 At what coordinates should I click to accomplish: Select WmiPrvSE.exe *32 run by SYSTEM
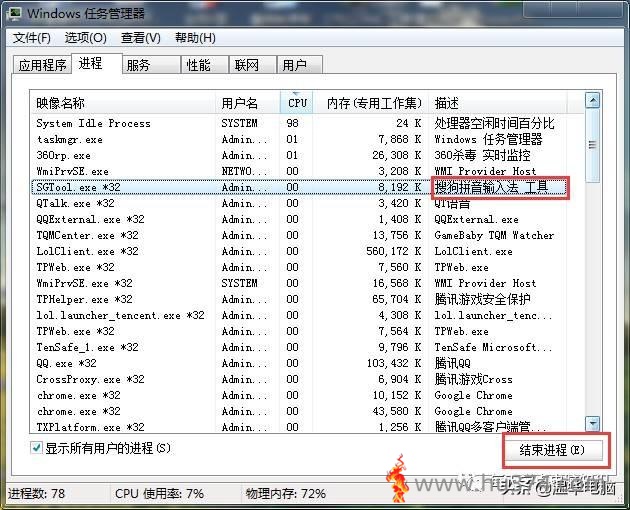pos(299,283)
